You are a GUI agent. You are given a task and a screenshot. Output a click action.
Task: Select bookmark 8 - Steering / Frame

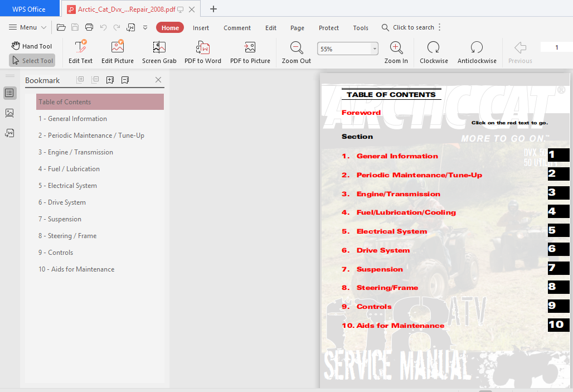[67, 236]
